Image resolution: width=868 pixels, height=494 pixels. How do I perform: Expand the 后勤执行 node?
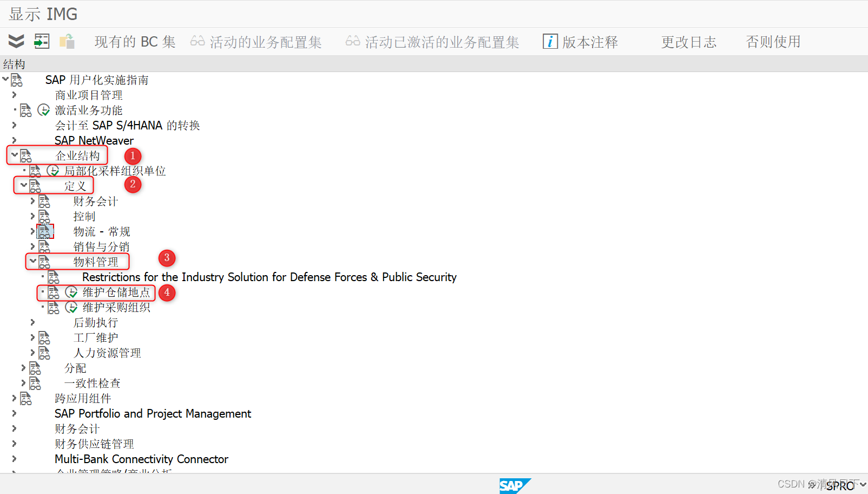(32, 322)
